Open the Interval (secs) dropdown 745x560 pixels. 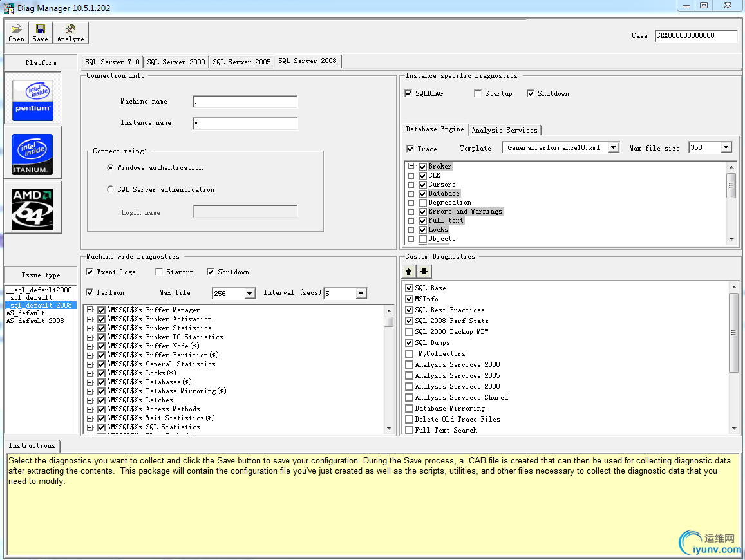click(x=361, y=294)
